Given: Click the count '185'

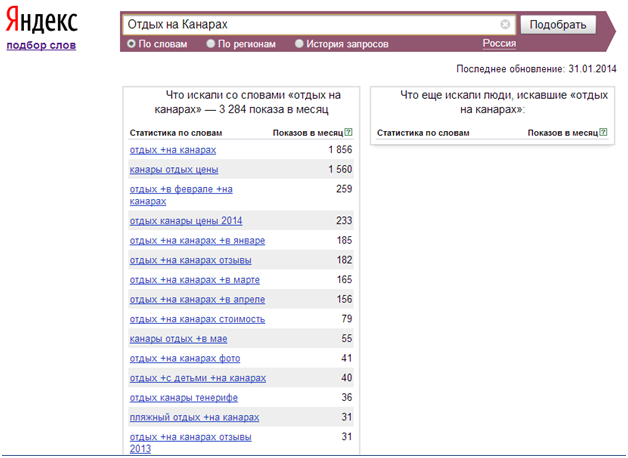Looking at the screenshot, I should point(344,240).
